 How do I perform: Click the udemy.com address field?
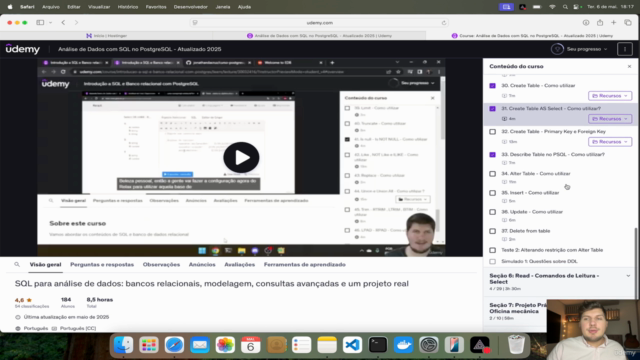[320, 23]
